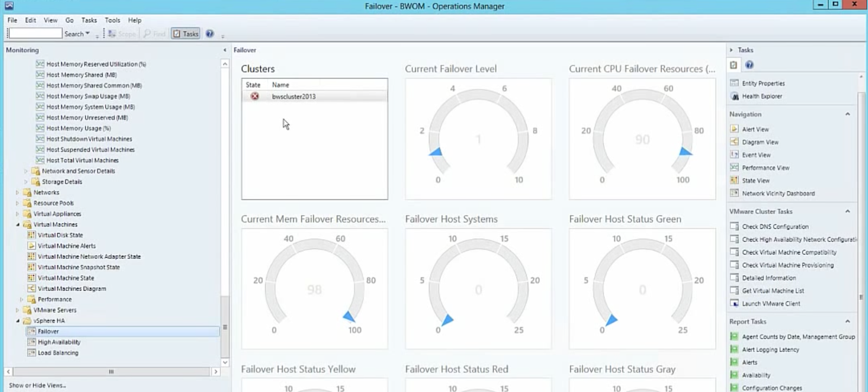
Task: Collapse the Report Tasks section
Action: (x=848, y=321)
